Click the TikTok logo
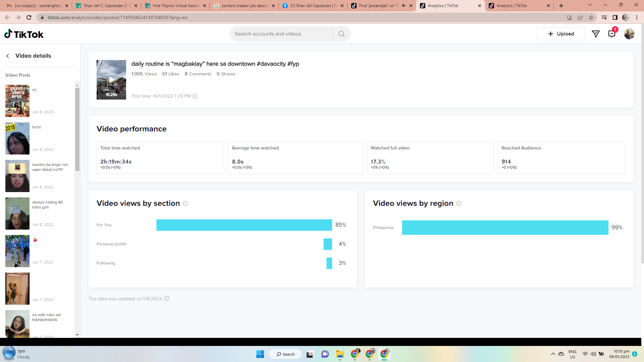This screenshot has width=644, height=362. pyautogui.click(x=24, y=34)
